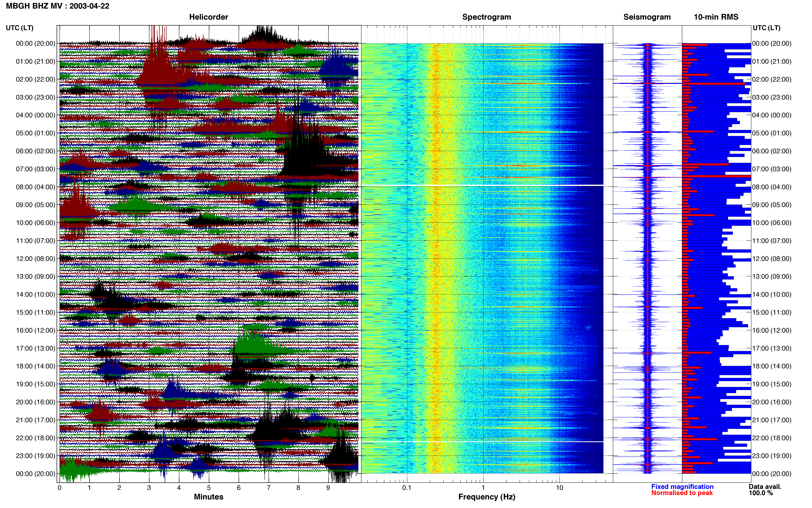The width and height of the screenshot is (812, 508).
Task: Click the 'Data avail.' label
Action: [765, 487]
